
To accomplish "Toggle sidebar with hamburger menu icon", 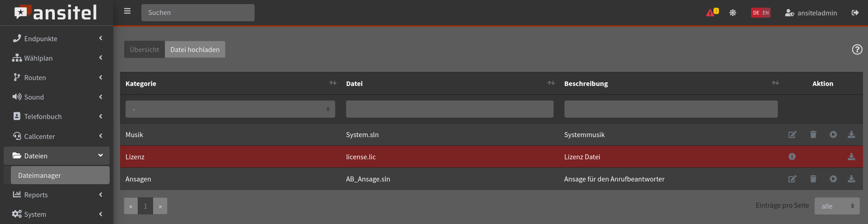I will click(x=127, y=11).
